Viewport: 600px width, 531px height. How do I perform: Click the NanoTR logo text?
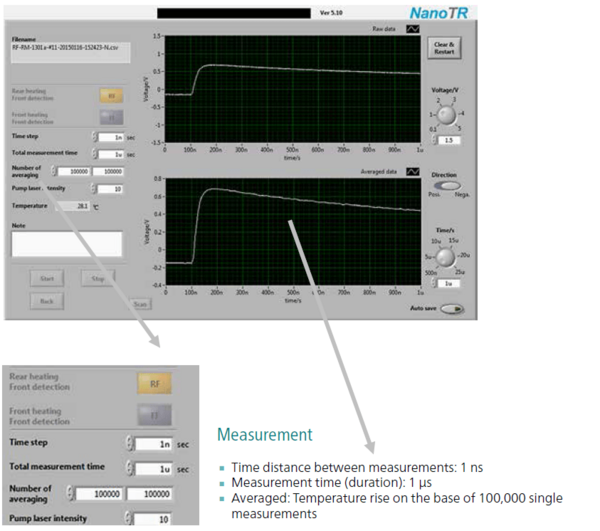click(x=439, y=13)
